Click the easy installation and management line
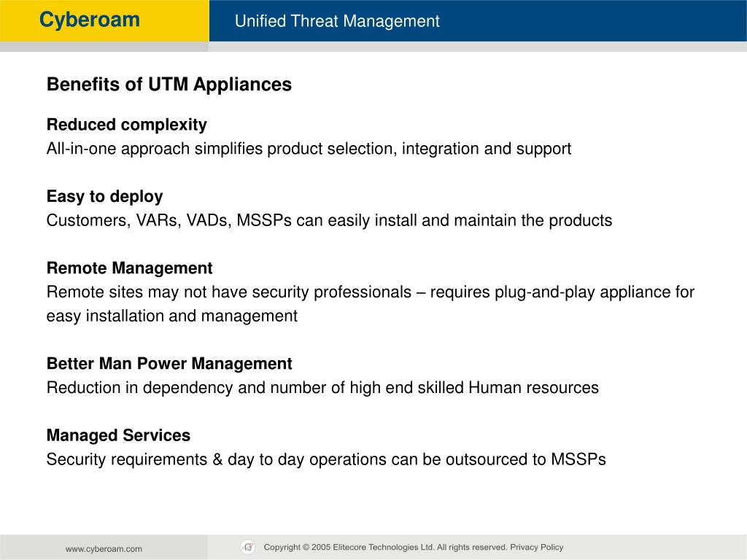Viewport: 747px width, 560px height. (172, 316)
